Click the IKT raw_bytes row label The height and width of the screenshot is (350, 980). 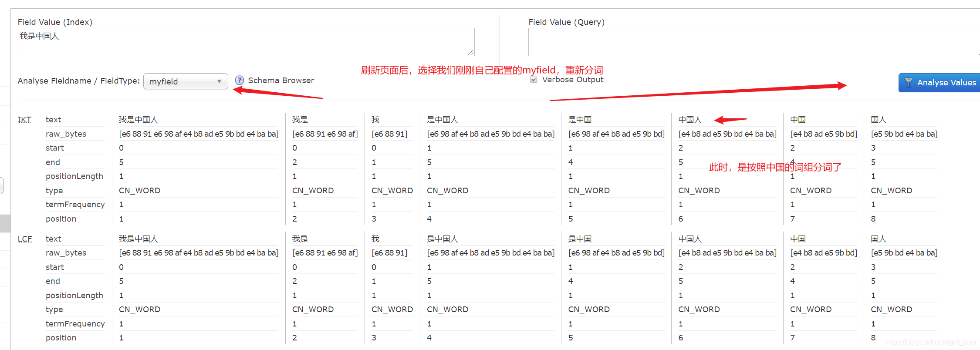coord(66,134)
